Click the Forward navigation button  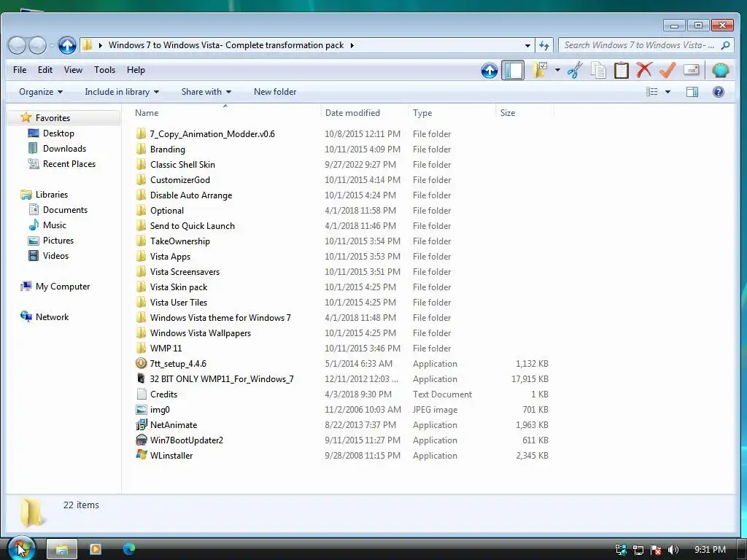click(37, 46)
